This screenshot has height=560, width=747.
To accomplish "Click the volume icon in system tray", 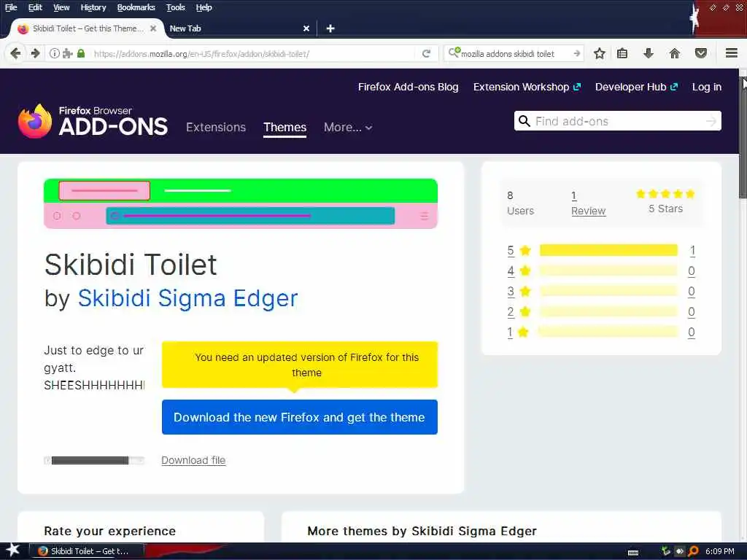I will pos(680,551).
